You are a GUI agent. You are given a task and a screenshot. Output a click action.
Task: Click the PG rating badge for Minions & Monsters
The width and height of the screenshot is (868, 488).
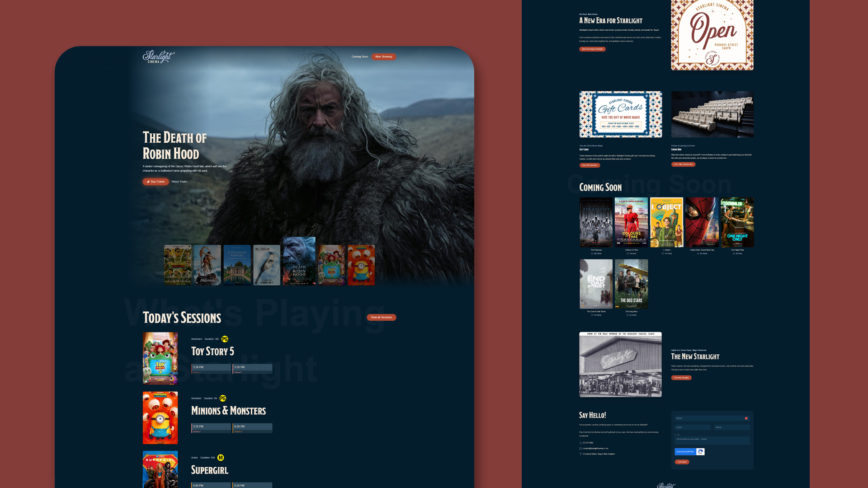(x=223, y=398)
